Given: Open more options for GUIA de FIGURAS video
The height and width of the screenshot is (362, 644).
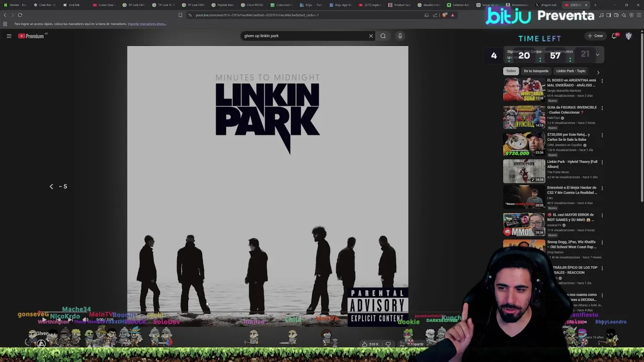Looking at the screenshot, I should tap(602, 108).
